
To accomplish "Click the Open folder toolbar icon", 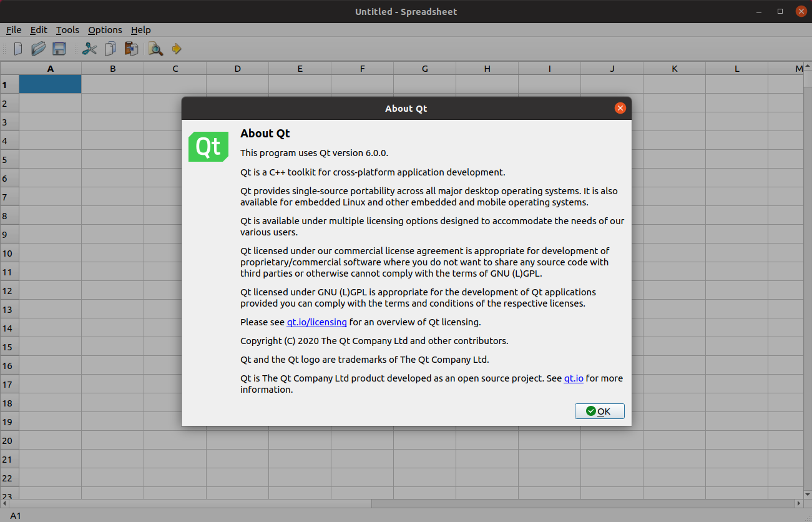I will point(39,49).
